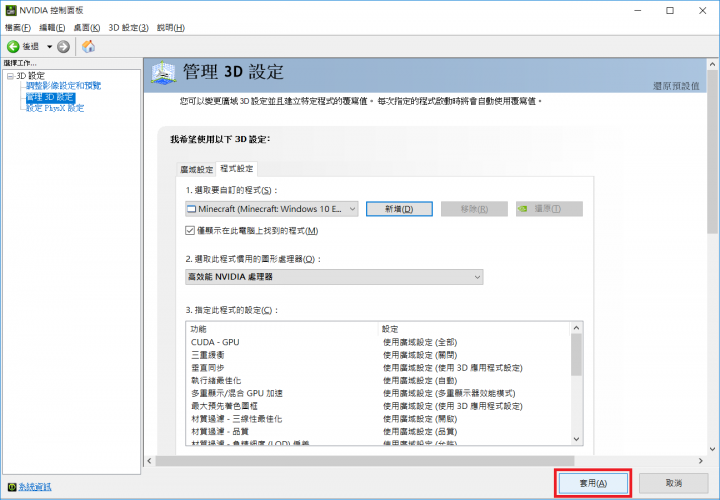Select the 多重顯示/混合 GPU 加速 row
This screenshot has height=500, width=720.
pyautogui.click(x=377, y=393)
